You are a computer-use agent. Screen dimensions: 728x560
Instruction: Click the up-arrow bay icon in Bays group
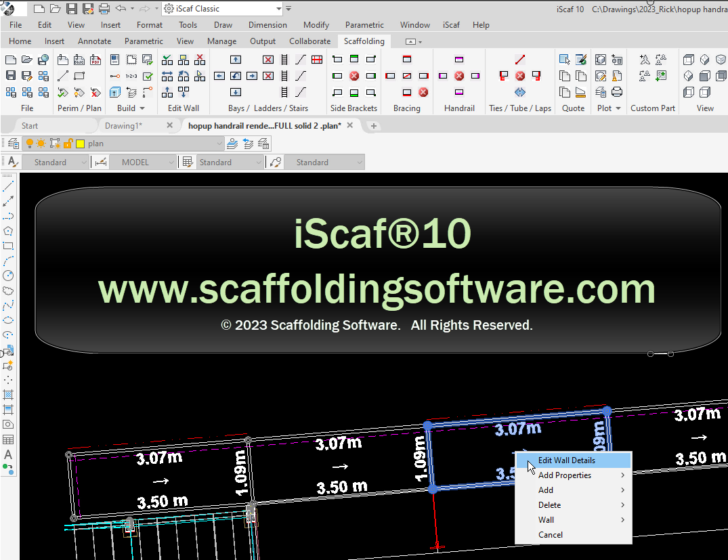pos(236,60)
